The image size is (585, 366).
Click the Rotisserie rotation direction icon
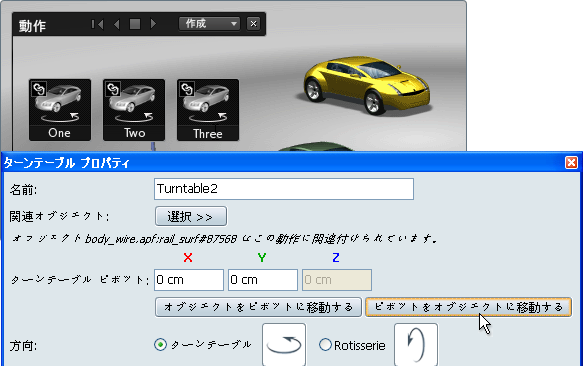416,345
